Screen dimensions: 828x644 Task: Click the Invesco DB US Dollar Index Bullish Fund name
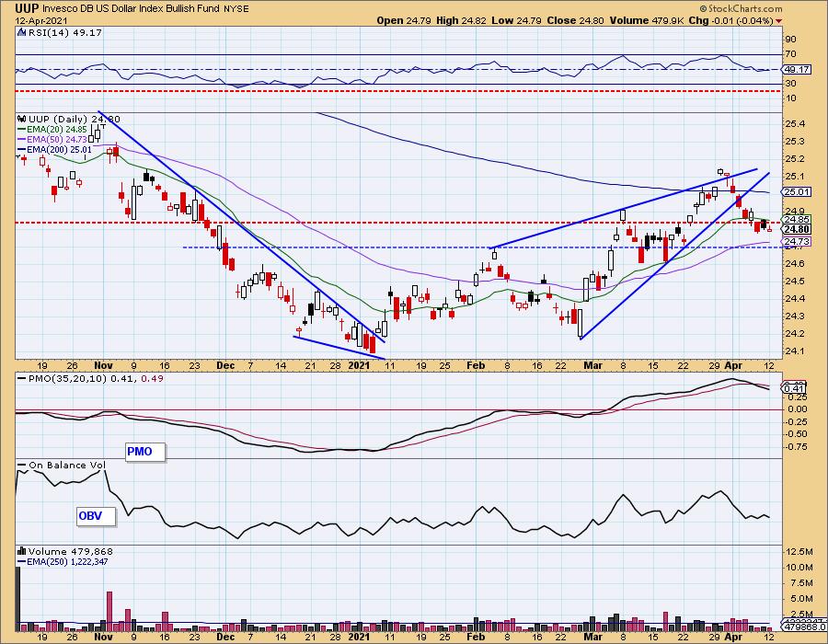132,9
